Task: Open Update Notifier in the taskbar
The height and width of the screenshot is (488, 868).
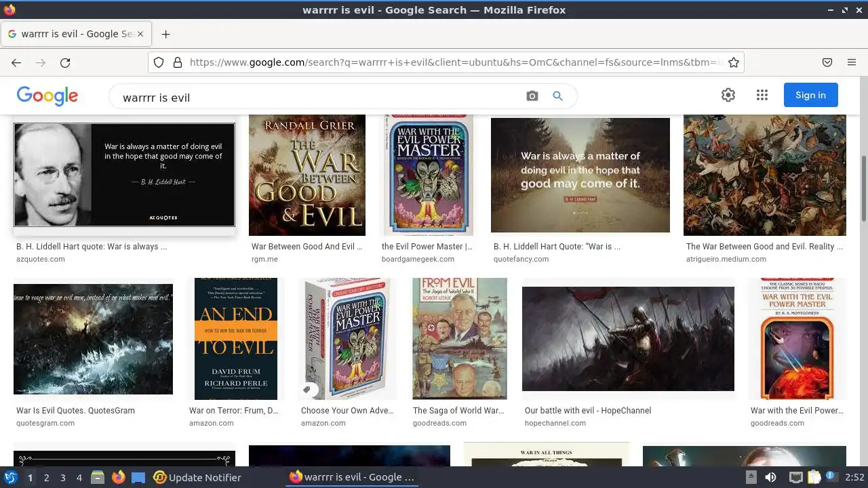Action: click(x=197, y=477)
